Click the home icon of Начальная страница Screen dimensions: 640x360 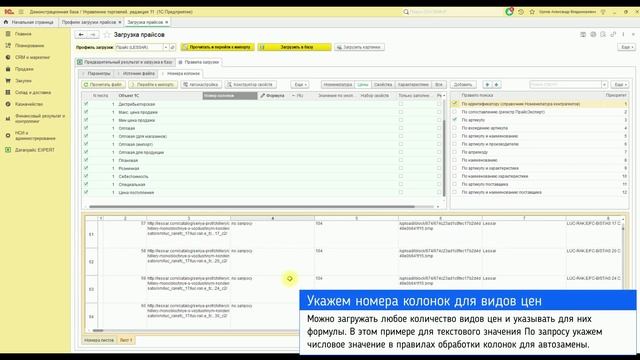(6, 22)
